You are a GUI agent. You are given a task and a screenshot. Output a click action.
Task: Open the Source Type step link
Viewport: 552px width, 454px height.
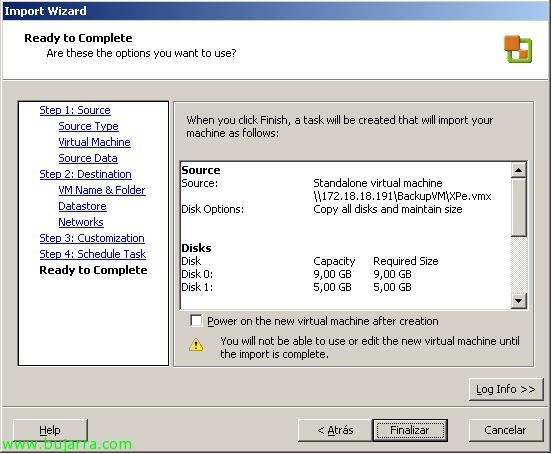[88, 126]
